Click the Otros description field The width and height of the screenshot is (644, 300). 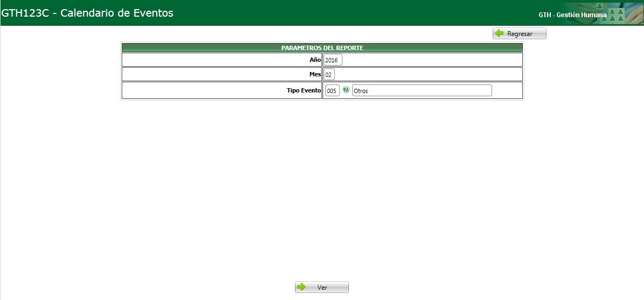[422, 90]
